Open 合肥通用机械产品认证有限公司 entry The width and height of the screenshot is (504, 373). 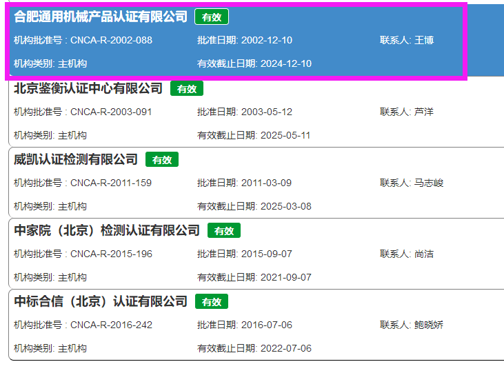pyautogui.click(x=101, y=17)
